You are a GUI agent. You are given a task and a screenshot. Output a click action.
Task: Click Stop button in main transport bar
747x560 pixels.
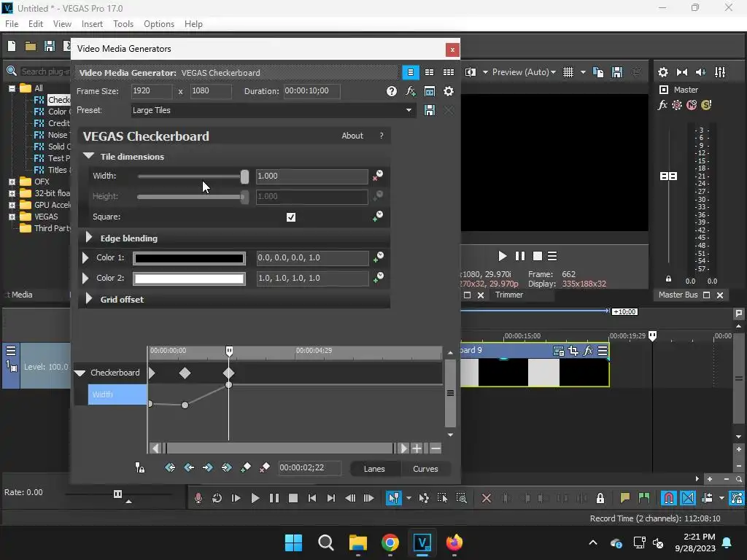tap(293, 498)
